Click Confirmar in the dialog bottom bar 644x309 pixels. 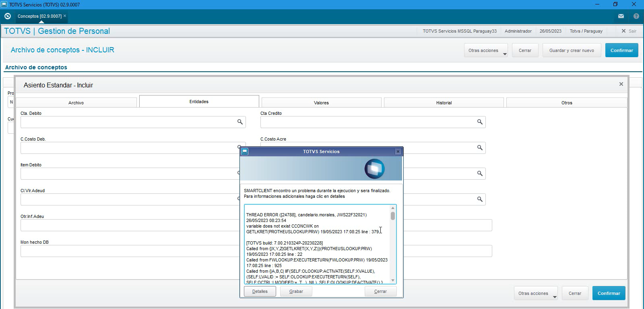click(x=609, y=293)
